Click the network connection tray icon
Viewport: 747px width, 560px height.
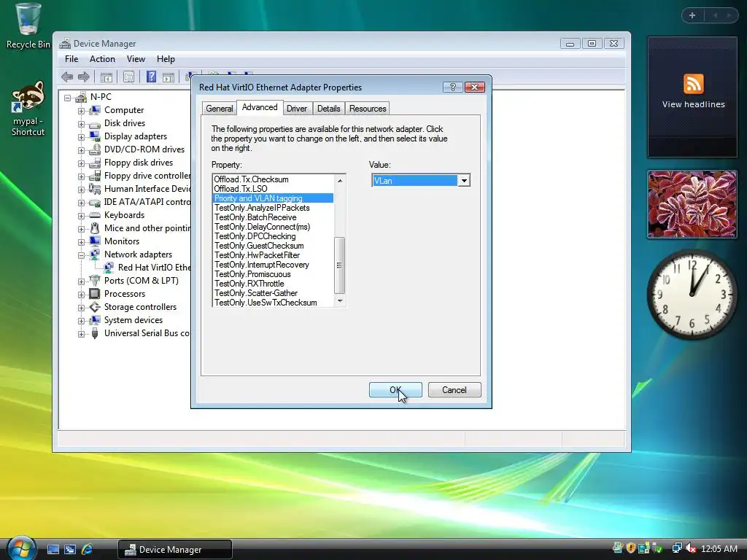[676, 548]
